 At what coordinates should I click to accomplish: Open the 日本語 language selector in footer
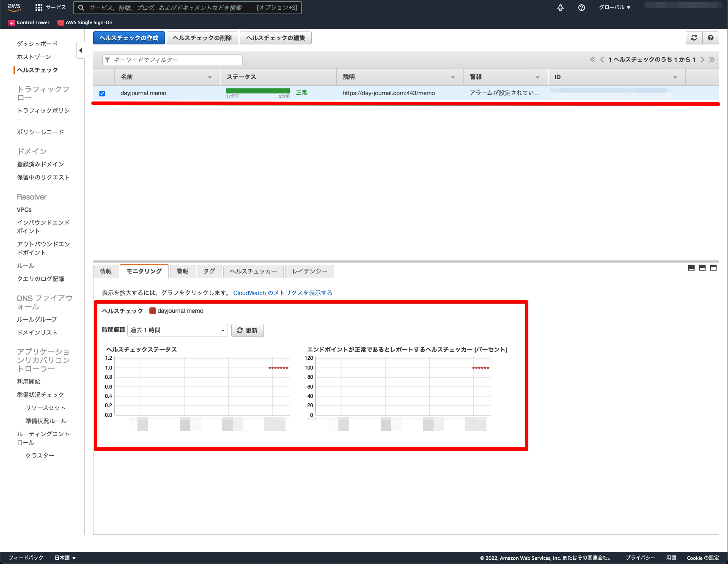click(65, 558)
